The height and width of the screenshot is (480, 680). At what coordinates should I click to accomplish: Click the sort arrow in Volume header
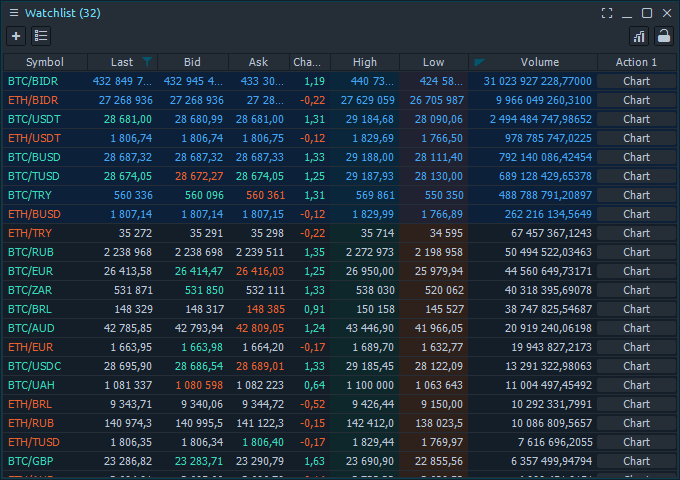(x=479, y=62)
